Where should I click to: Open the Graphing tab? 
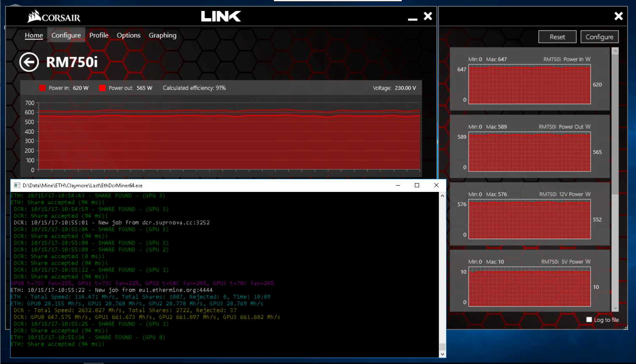tap(162, 35)
